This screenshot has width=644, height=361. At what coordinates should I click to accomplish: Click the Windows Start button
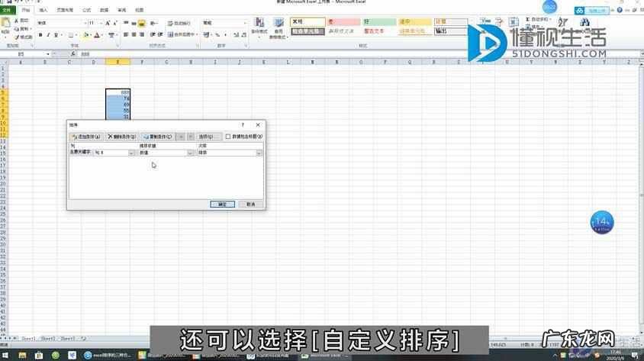tap(5, 355)
